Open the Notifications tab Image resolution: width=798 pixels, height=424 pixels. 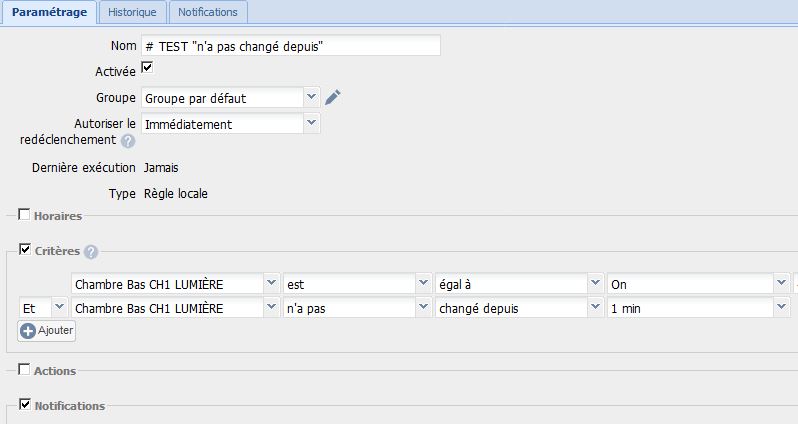[208, 12]
